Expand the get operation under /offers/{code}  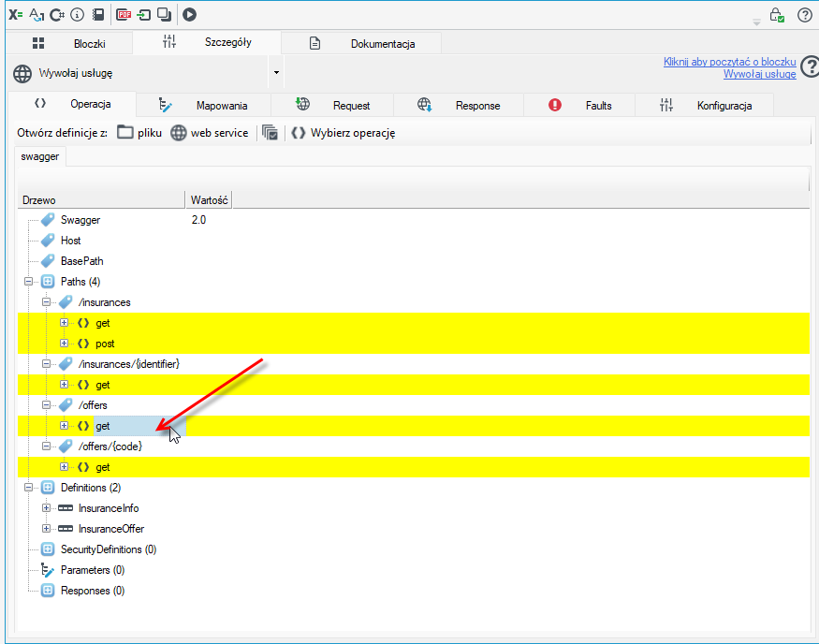click(x=64, y=467)
